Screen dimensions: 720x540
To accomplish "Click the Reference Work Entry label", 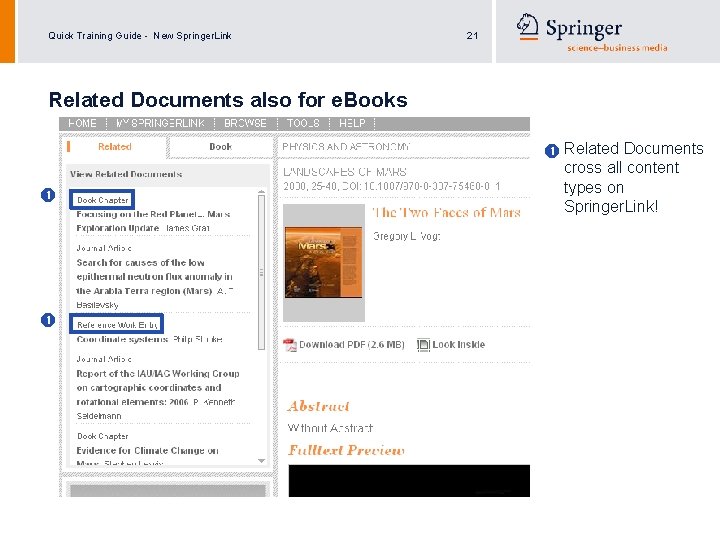I will [117, 325].
